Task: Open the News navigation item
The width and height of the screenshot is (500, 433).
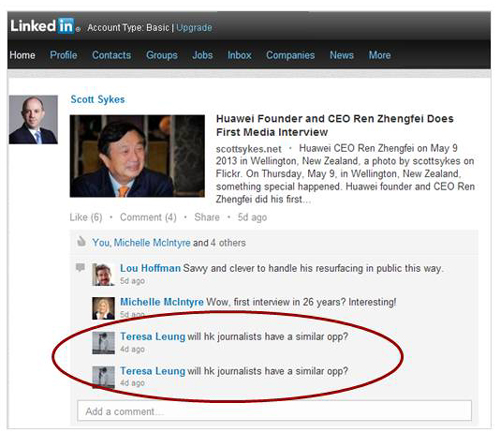Action: pyautogui.click(x=342, y=55)
